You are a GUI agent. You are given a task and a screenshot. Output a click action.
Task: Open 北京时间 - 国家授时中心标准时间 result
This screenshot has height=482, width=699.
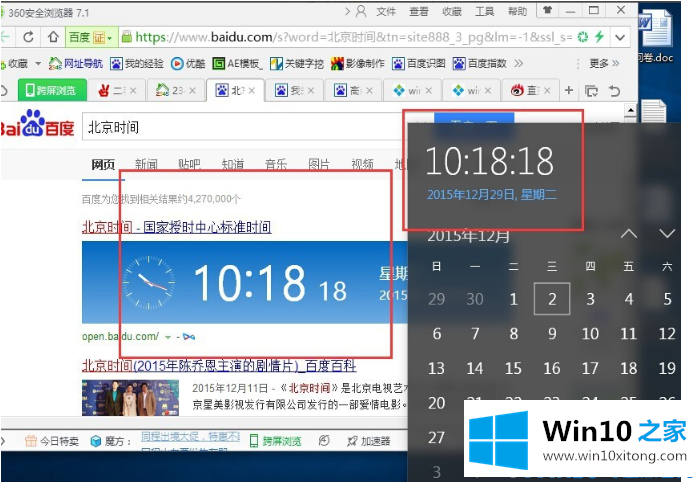(x=177, y=227)
